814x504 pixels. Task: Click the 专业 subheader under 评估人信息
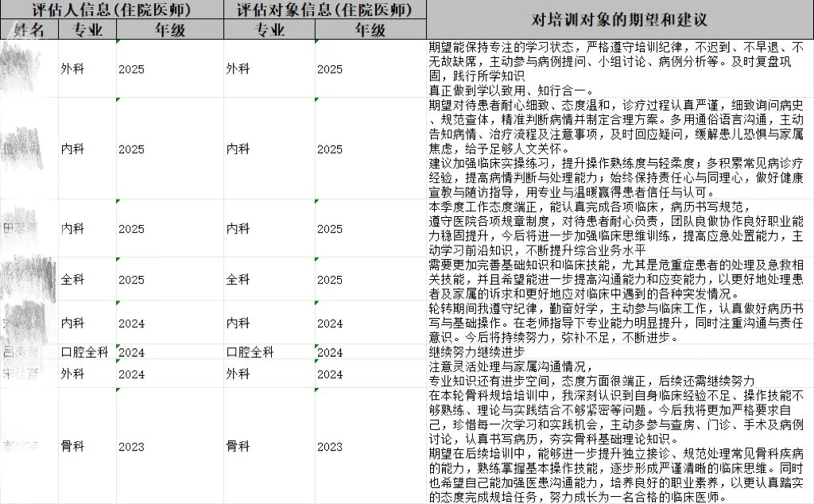coord(87,29)
